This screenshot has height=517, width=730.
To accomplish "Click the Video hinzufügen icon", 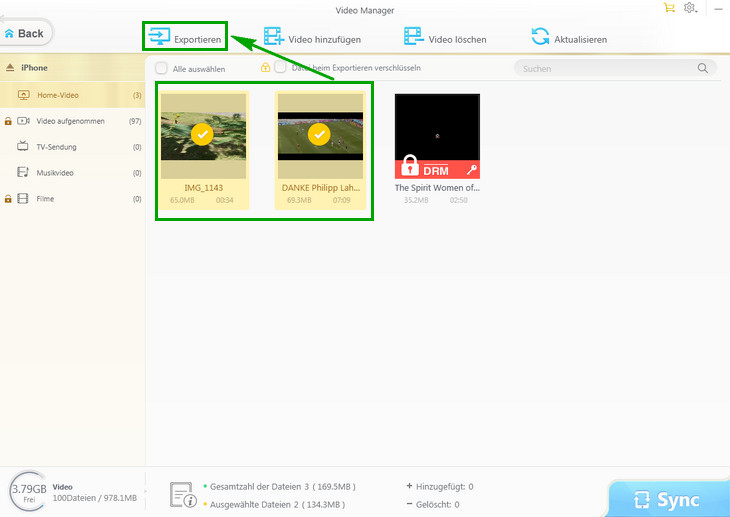I will [x=272, y=38].
